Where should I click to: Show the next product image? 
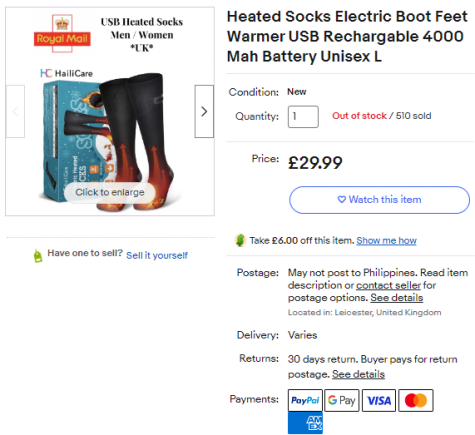(x=204, y=111)
